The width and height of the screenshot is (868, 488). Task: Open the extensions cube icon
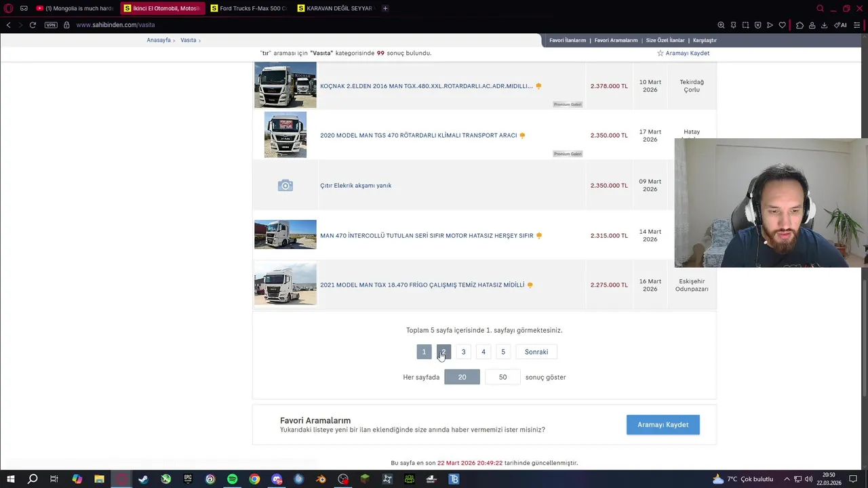coord(800,25)
